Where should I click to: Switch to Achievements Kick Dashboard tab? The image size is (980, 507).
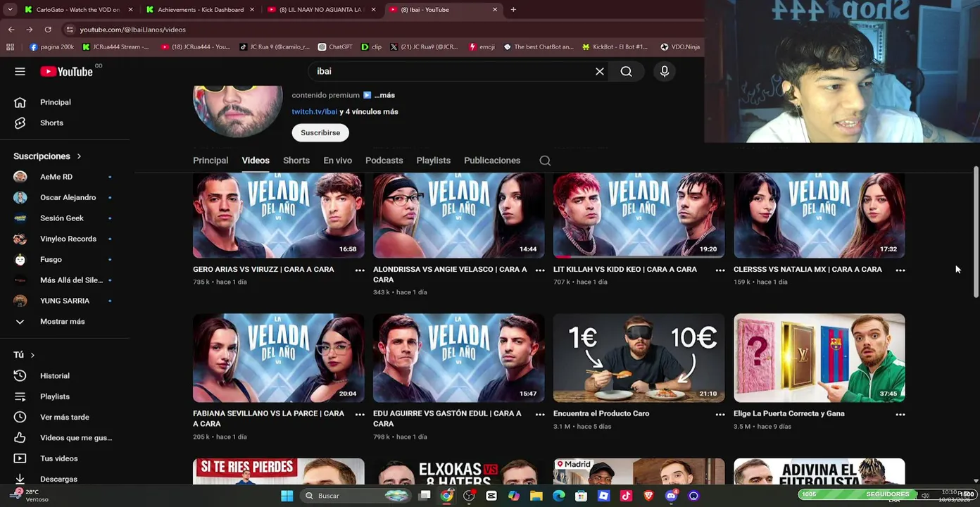200,10
